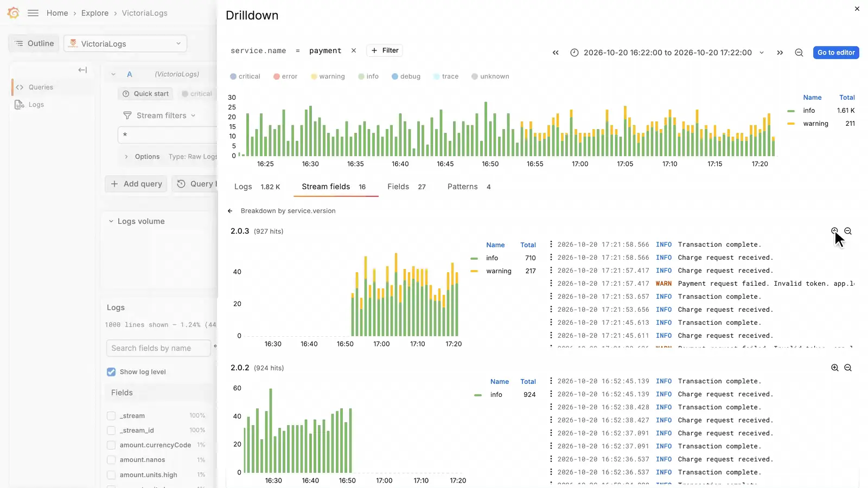868x488 pixels.
Task: Open menu for WARN 17:21:57.417 log line
Action: point(551,284)
